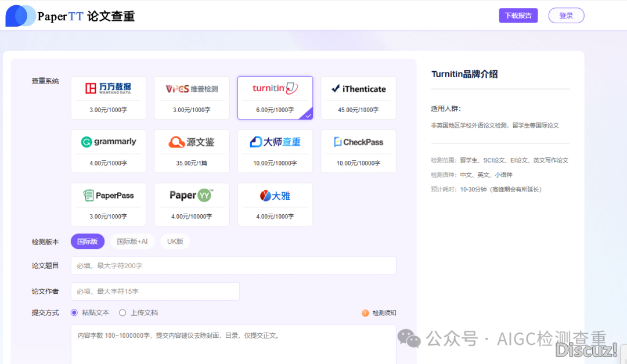Click the PaperTT logo icon

pos(20,16)
